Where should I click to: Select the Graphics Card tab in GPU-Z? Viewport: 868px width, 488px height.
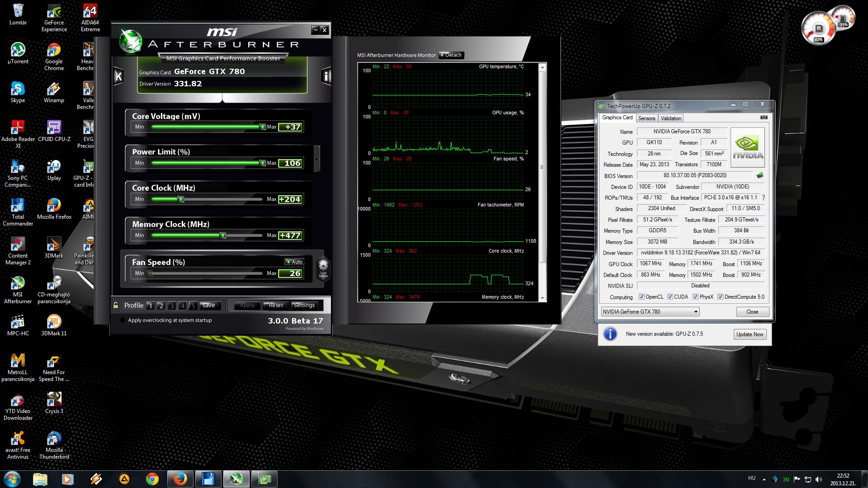click(618, 117)
